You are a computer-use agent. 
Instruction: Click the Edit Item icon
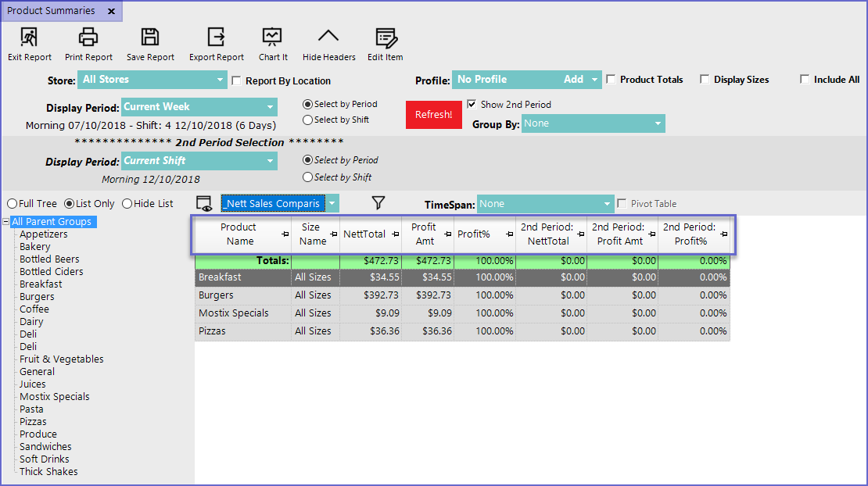click(385, 37)
